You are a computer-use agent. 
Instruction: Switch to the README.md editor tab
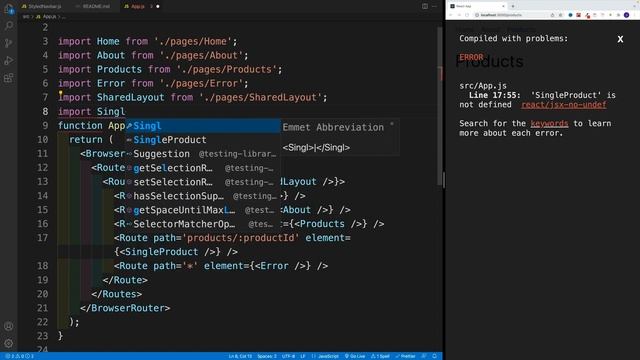tap(93, 6)
